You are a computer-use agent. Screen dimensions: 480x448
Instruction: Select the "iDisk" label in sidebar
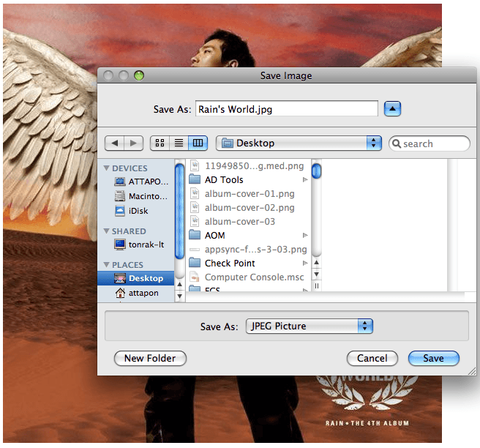tap(138, 211)
